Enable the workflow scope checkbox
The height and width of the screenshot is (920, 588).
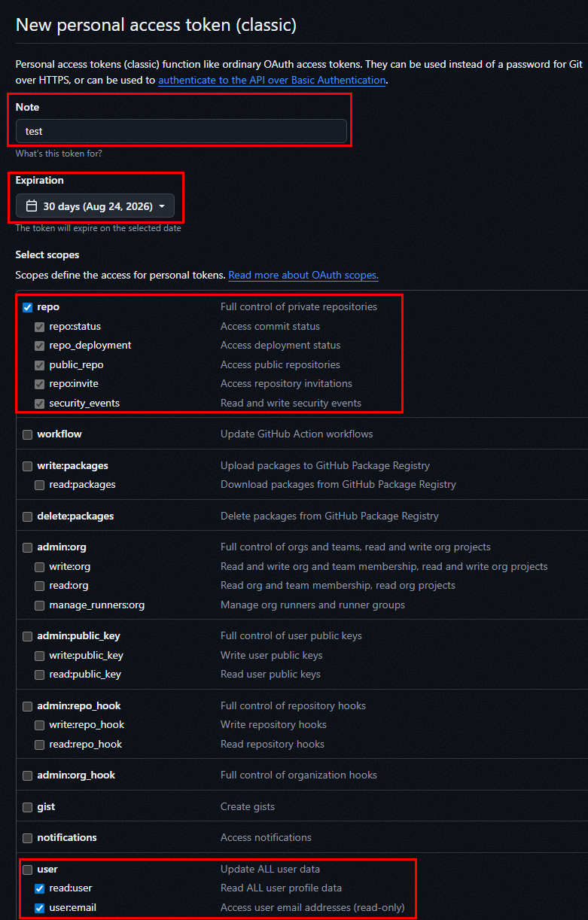(x=28, y=434)
